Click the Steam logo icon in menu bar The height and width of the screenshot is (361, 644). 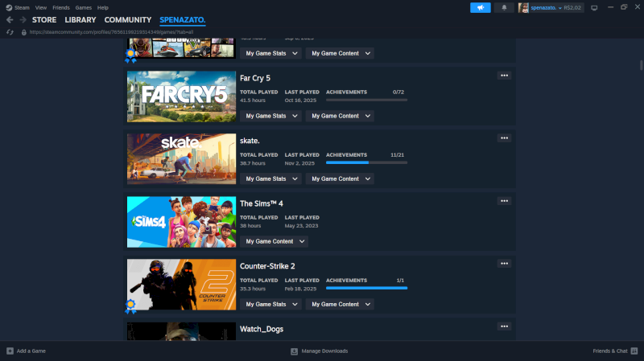click(9, 7)
